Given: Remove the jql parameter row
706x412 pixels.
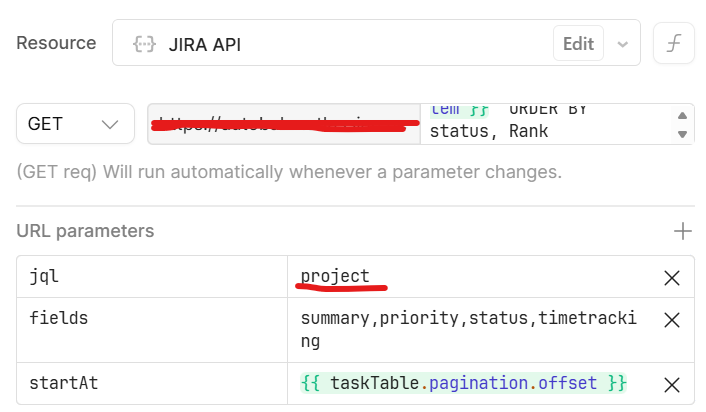Looking at the screenshot, I should click(x=672, y=278).
